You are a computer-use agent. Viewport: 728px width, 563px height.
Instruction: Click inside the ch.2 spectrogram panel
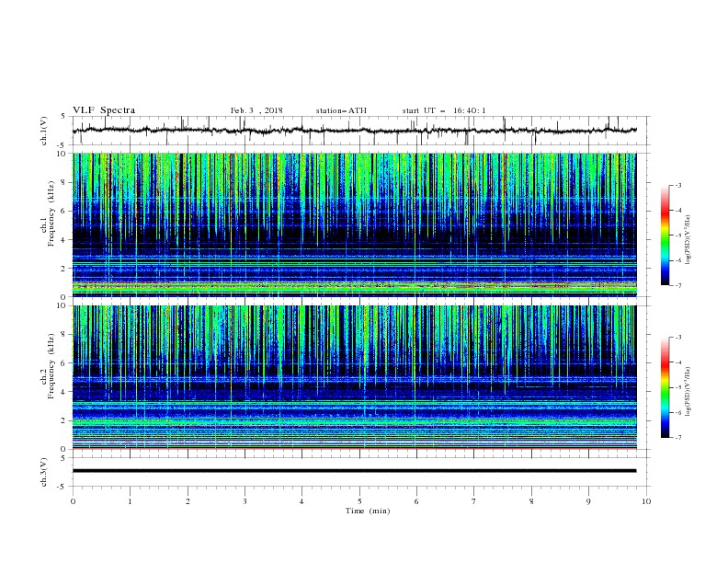(354, 377)
